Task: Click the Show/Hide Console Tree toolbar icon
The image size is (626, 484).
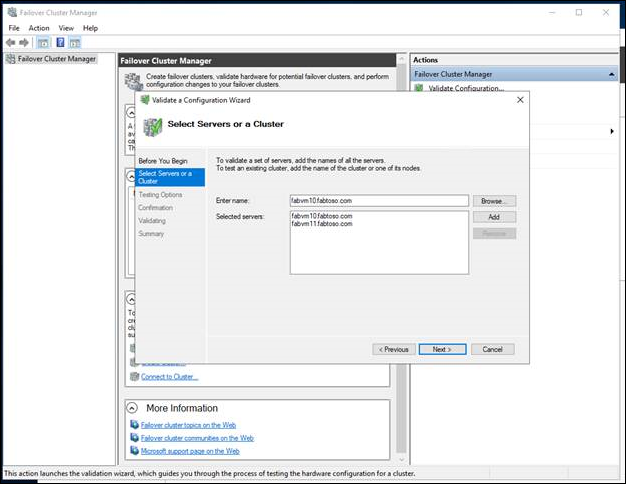Action: point(43,42)
